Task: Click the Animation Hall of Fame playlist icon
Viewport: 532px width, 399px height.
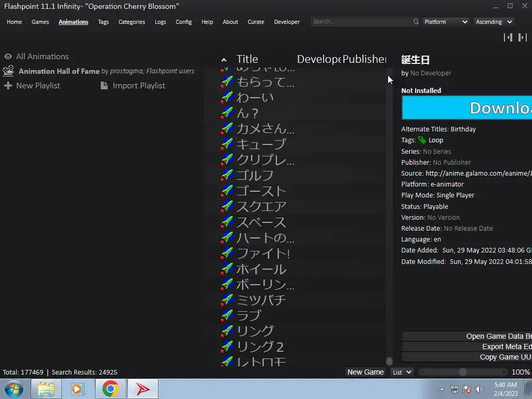Action: click(8, 71)
